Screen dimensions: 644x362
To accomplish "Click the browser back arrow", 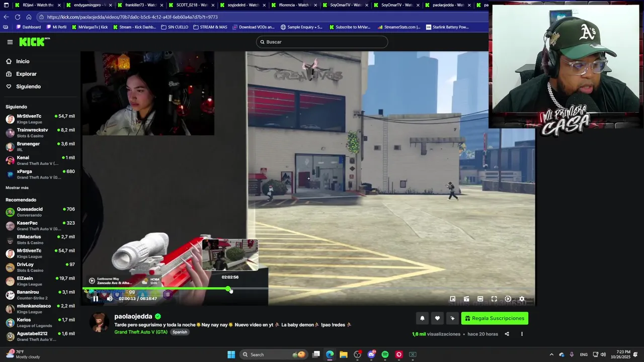I will (6, 17).
